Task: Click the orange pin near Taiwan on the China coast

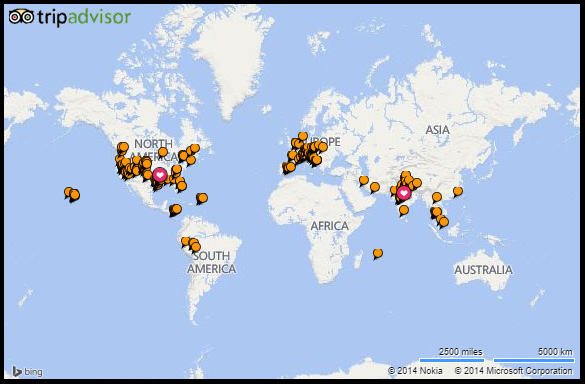Action: [458, 192]
